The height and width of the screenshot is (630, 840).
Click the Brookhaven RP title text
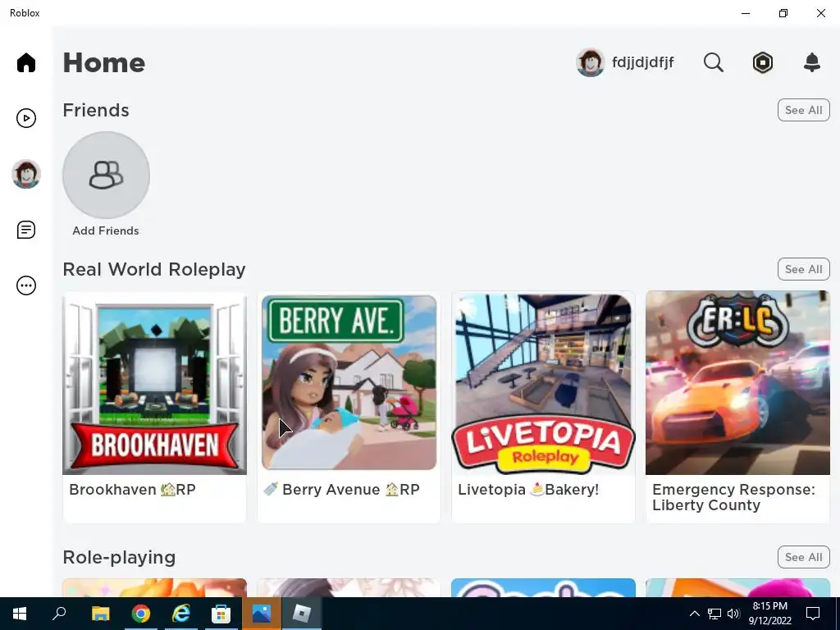[x=132, y=490]
